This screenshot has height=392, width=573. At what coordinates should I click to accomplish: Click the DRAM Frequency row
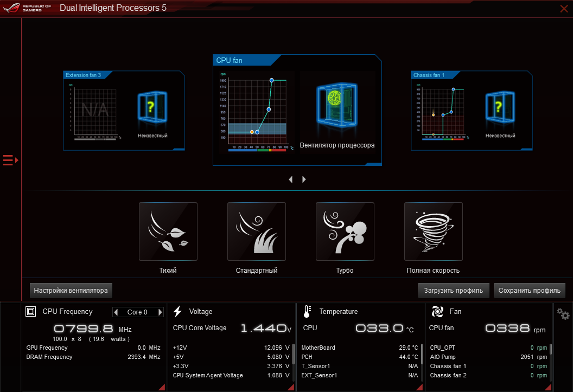click(93, 357)
